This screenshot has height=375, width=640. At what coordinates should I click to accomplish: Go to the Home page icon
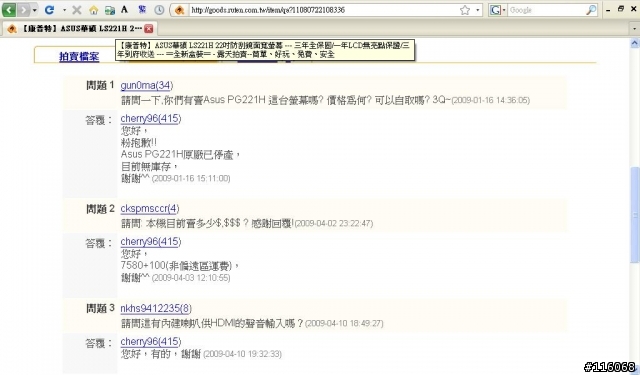click(93, 10)
